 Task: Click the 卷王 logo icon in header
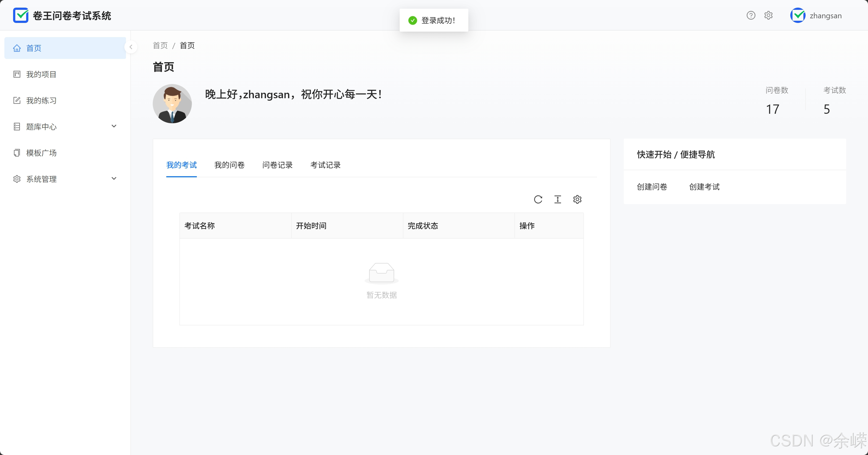point(20,15)
